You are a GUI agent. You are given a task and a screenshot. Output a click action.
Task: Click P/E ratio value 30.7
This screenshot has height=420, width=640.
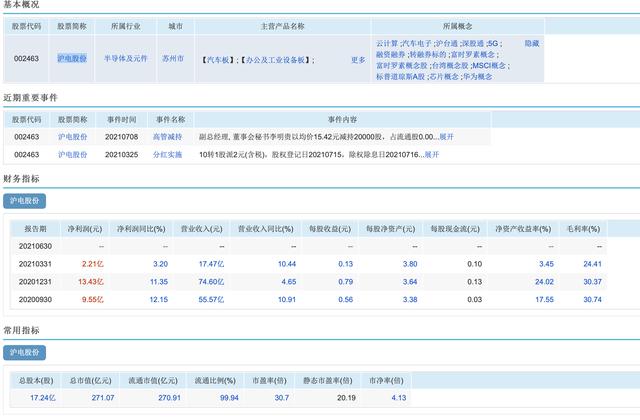tap(282, 398)
